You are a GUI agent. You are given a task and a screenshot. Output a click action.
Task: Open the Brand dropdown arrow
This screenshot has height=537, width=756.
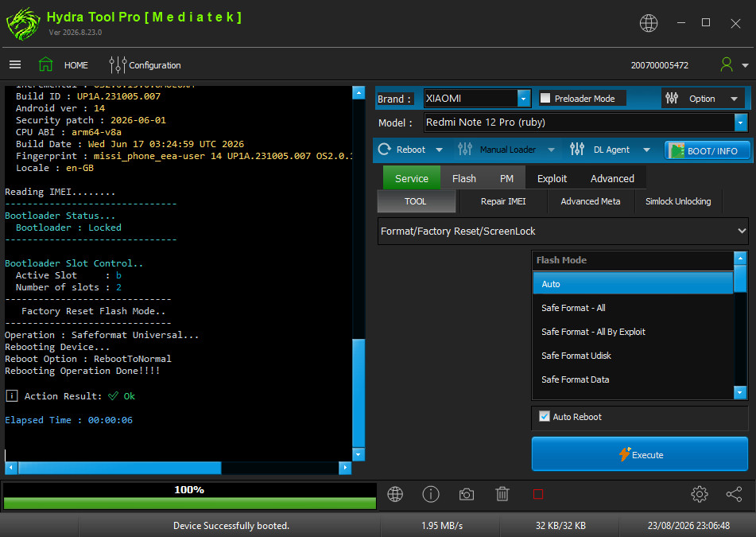[x=524, y=99]
